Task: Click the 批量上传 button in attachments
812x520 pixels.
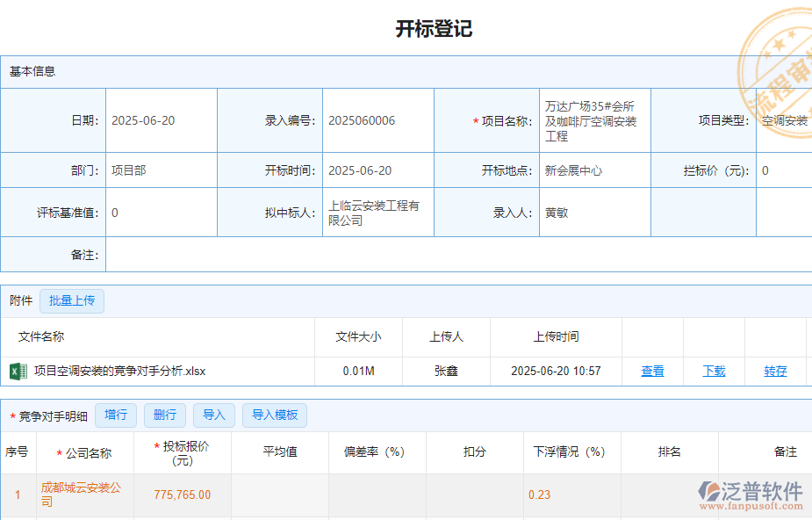Action: 72,301
